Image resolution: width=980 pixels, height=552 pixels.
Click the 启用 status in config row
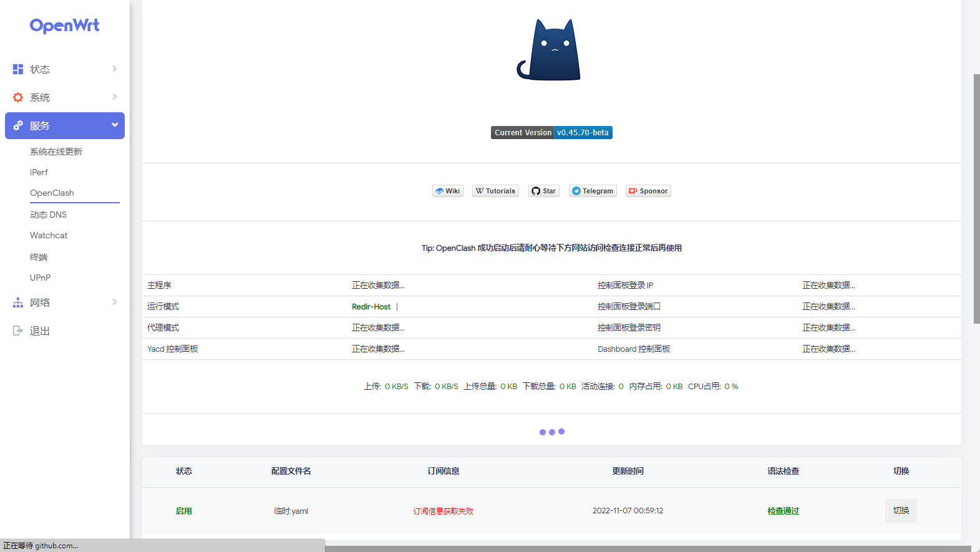[183, 511]
